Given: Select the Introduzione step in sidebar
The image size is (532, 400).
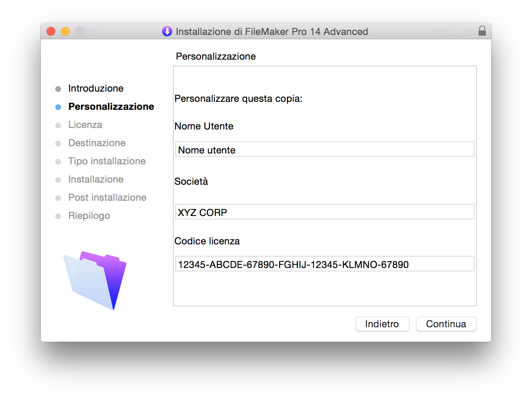Looking at the screenshot, I should click(96, 88).
